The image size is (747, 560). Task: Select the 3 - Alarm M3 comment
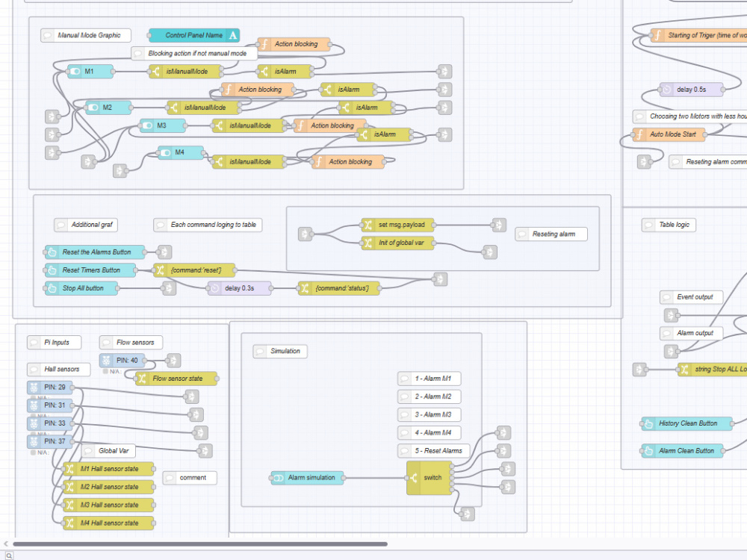(x=430, y=414)
